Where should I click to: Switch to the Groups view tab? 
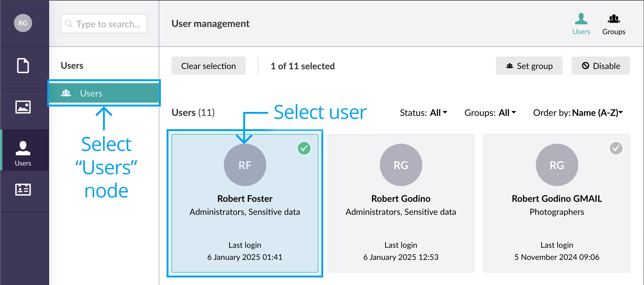(x=614, y=24)
